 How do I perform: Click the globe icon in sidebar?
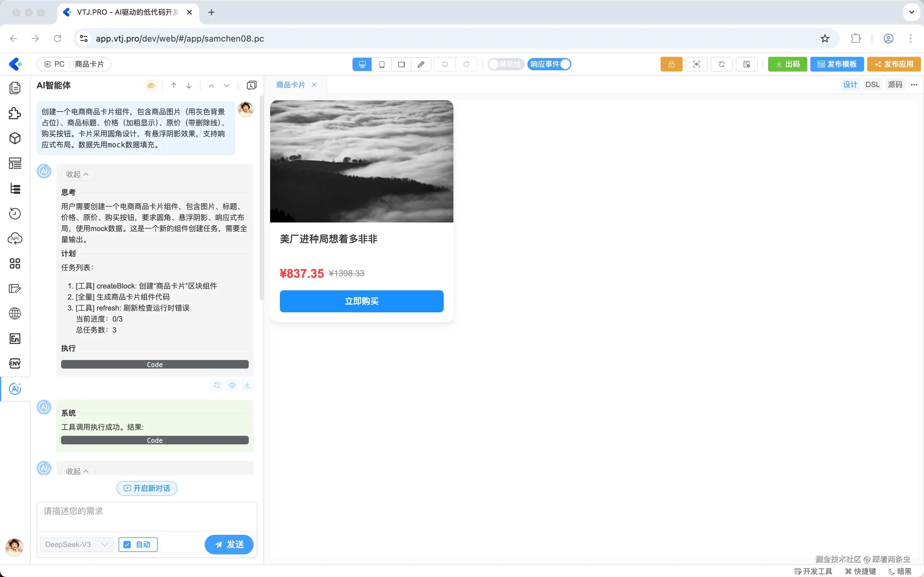15,313
